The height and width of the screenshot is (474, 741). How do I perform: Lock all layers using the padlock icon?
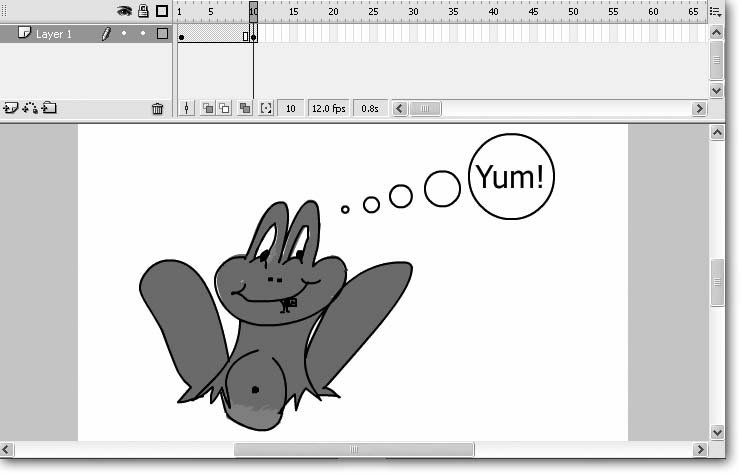tap(143, 11)
